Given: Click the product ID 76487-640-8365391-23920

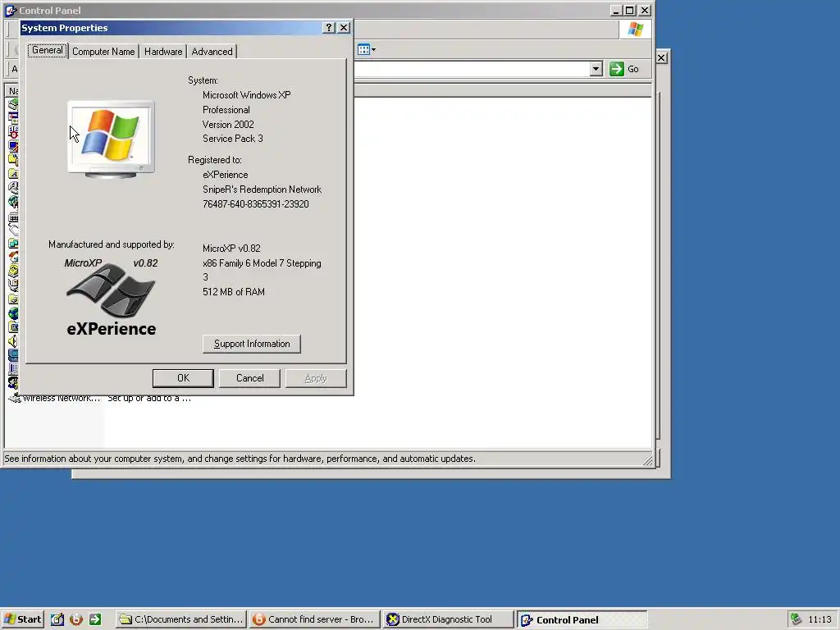Looking at the screenshot, I should click(x=256, y=204).
